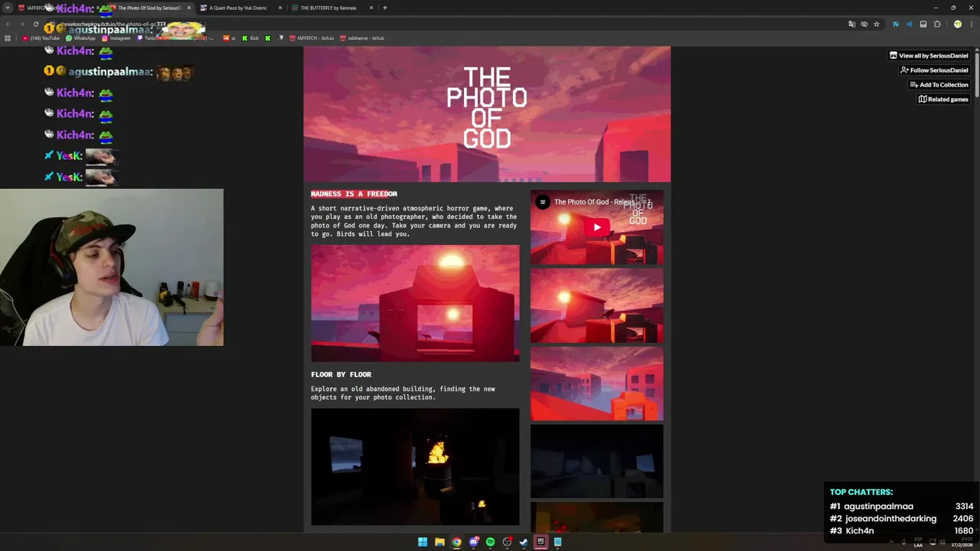Click the translate page icon in address bar
This screenshot has width=980, height=551.
tap(851, 24)
